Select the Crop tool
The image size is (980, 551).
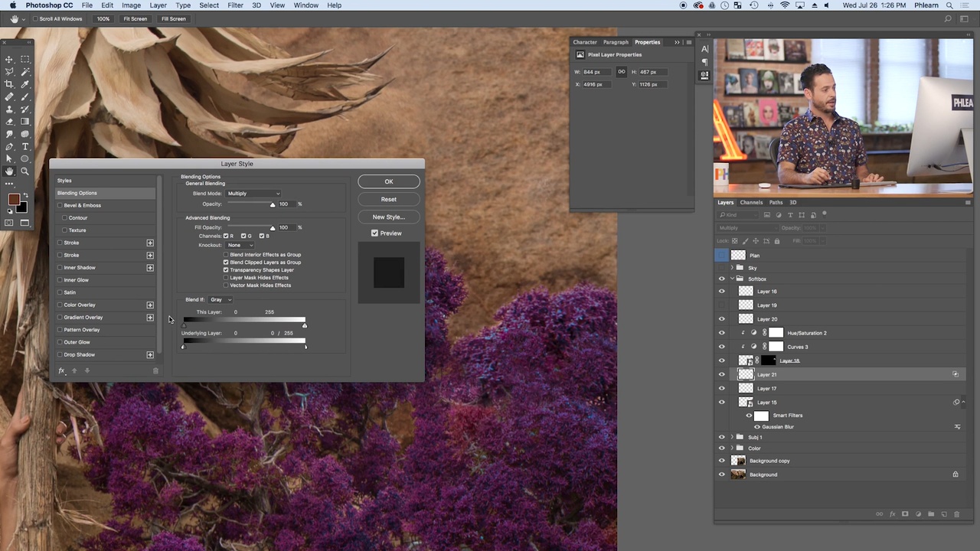(9, 84)
